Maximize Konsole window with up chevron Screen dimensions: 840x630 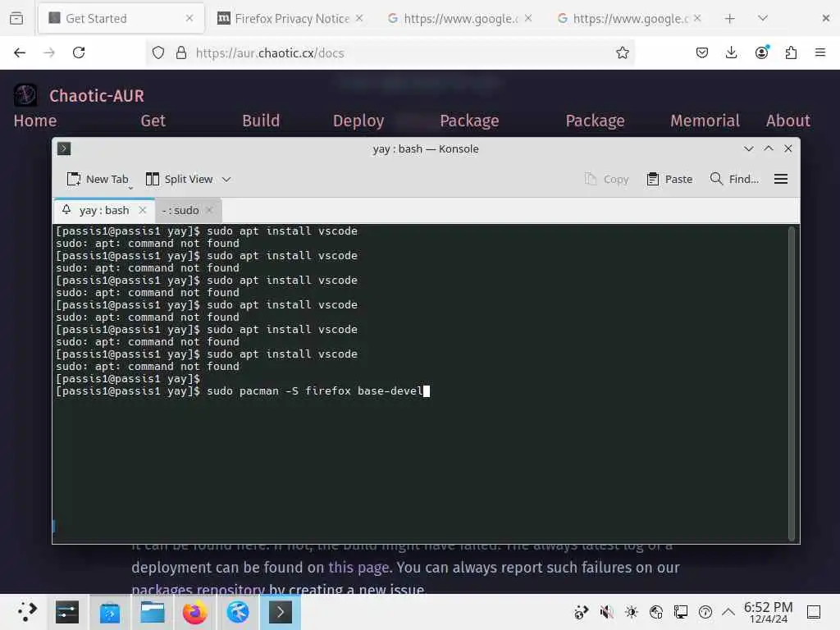coord(768,148)
